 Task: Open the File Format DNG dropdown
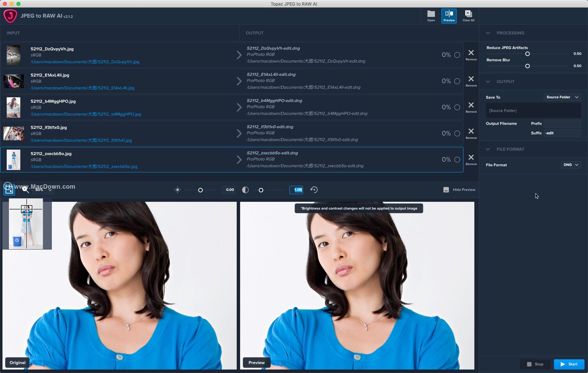pos(571,165)
